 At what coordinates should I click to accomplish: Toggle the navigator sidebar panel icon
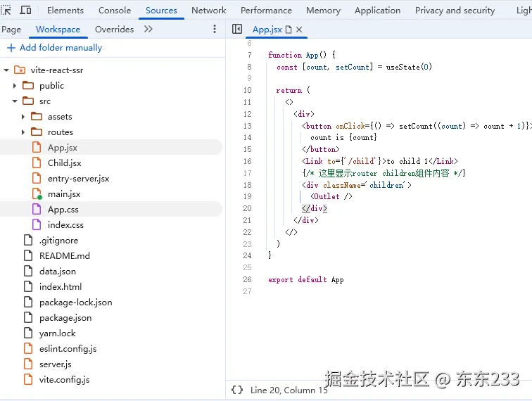point(237,29)
